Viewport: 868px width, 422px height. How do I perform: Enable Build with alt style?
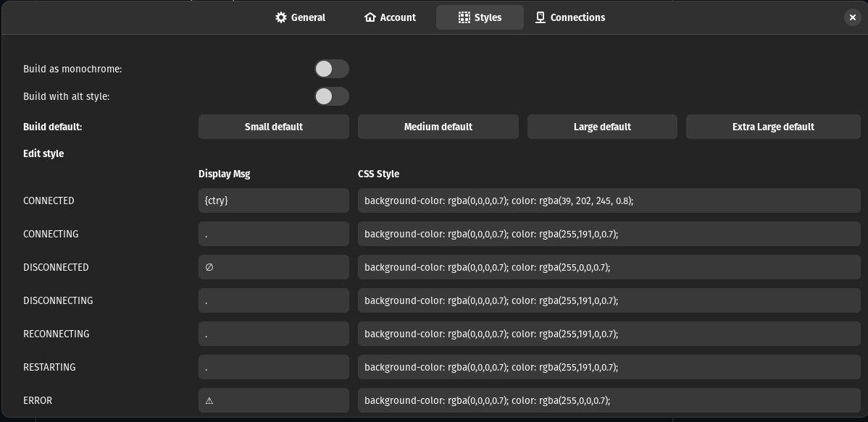point(332,96)
